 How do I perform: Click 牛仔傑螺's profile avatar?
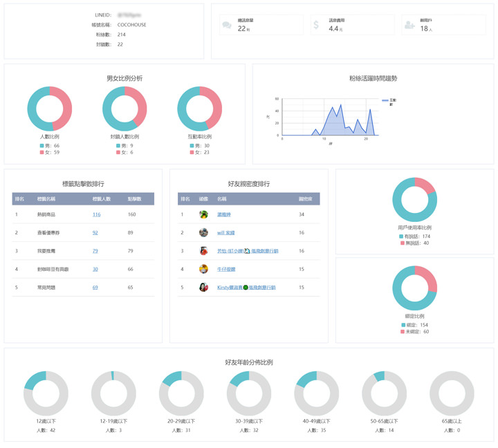point(203,269)
